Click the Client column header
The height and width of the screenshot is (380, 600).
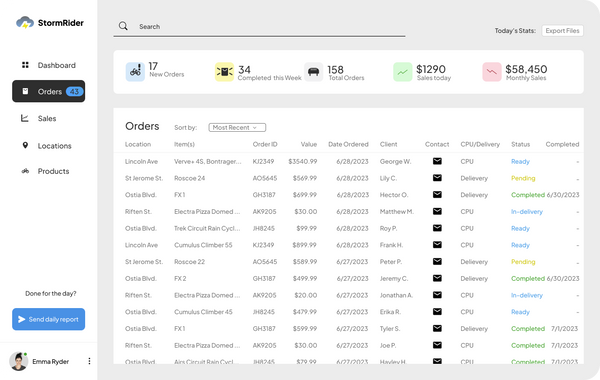[x=388, y=144]
